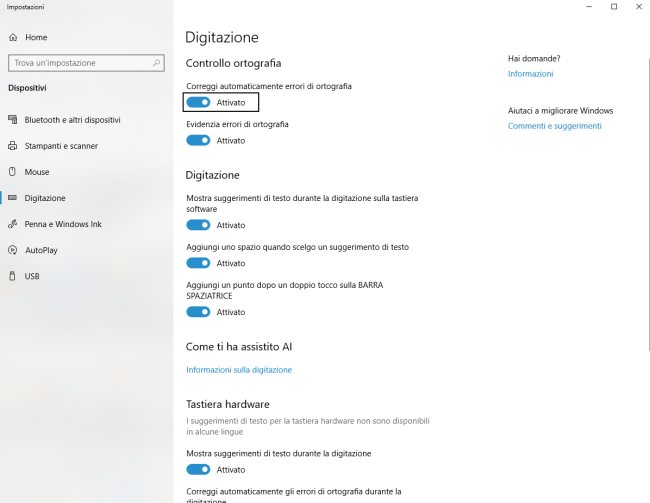Toggle Aggiungi uno spazio suggestion setting

198,263
